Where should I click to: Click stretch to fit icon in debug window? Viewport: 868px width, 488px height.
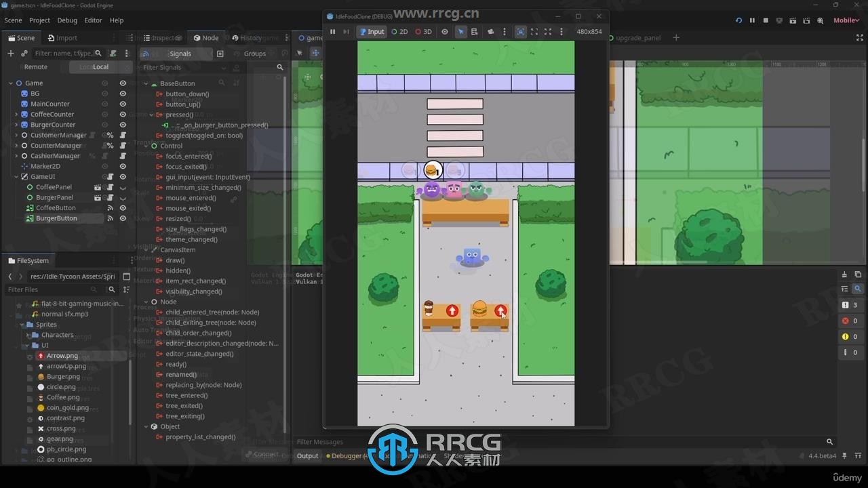[548, 32]
